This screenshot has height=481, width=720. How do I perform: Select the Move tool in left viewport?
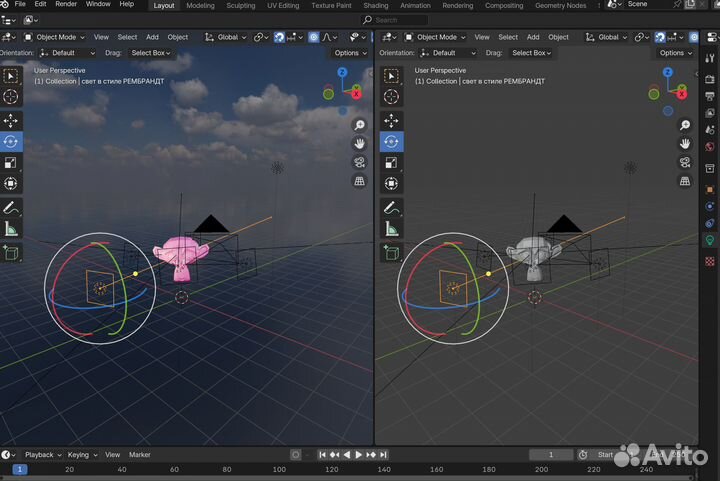(x=11, y=121)
